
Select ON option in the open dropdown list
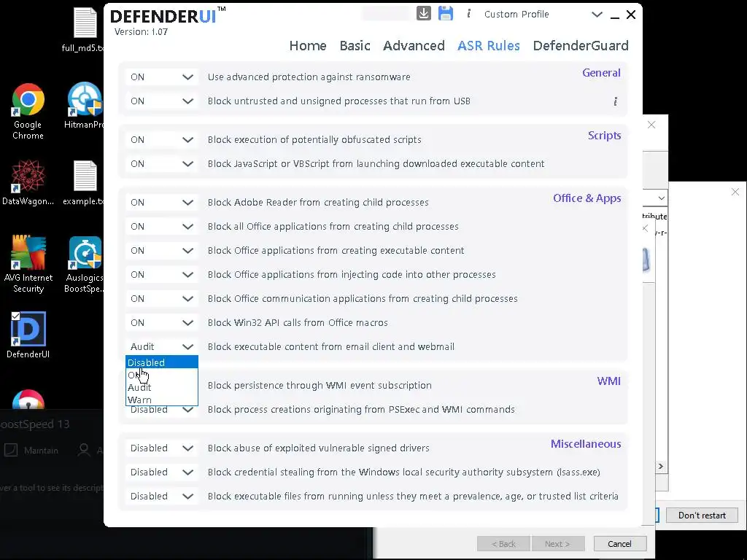click(x=161, y=376)
